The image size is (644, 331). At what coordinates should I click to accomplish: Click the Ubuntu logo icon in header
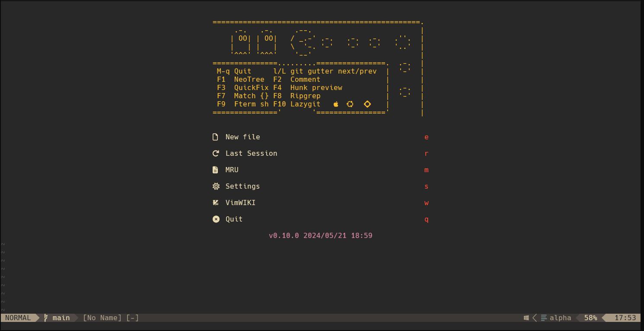pyautogui.click(x=350, y=104)
